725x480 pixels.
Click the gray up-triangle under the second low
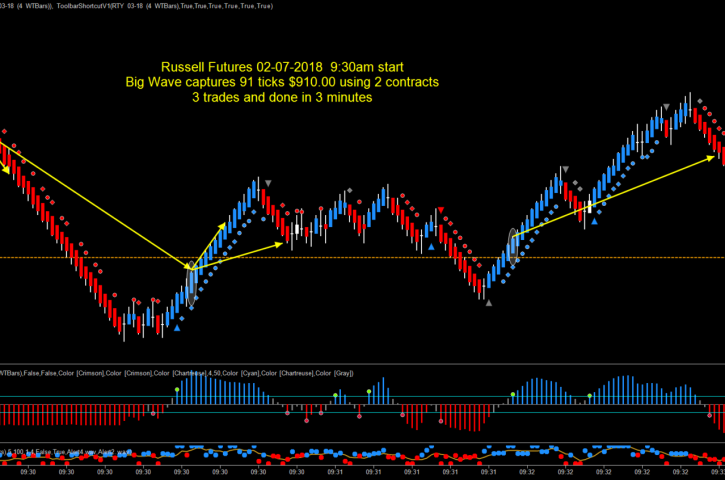488,304
